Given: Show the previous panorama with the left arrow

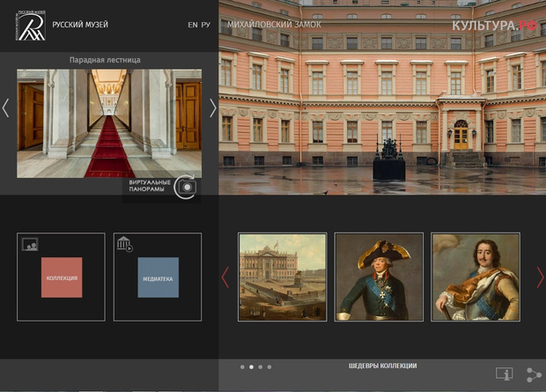Looking at the screenshot, I should 5,107.
